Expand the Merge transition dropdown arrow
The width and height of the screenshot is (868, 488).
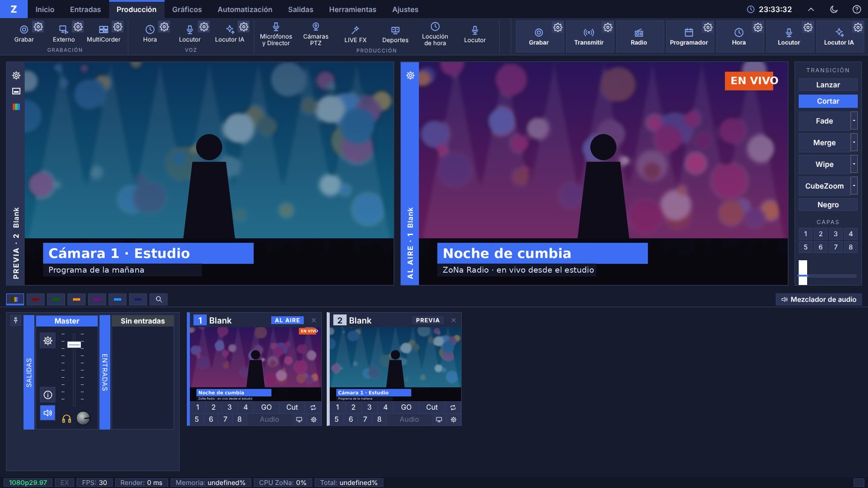pyautogui.click(x=854, y=142)
